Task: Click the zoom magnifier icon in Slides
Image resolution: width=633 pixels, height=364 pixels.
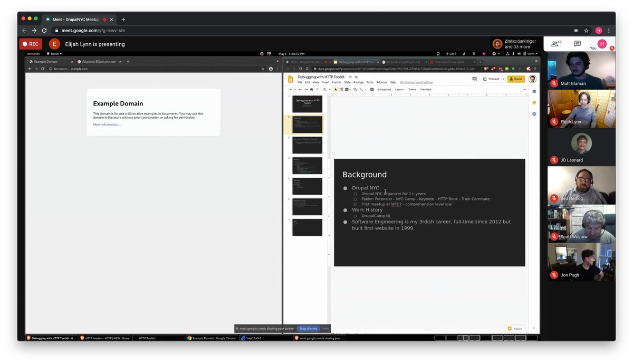Action: (x=324, y=90)
